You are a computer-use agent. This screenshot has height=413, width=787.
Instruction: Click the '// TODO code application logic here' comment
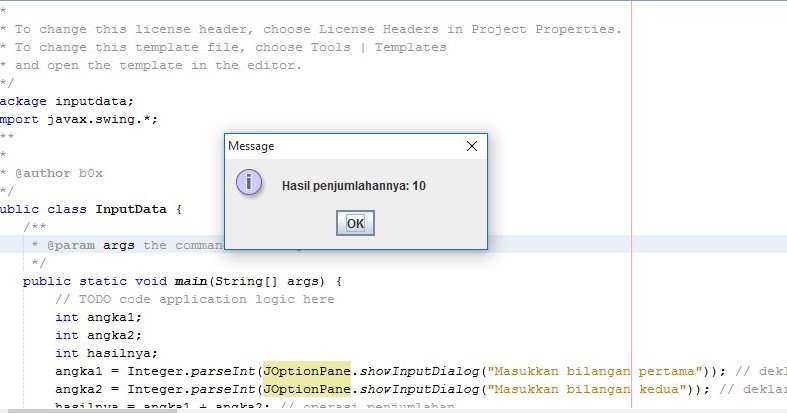195,300
